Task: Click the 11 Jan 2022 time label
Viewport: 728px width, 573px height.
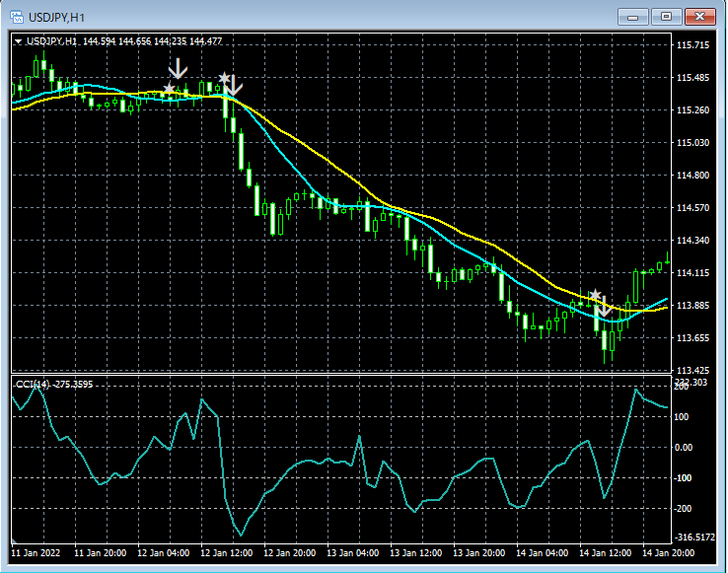Action: [36, 553]
